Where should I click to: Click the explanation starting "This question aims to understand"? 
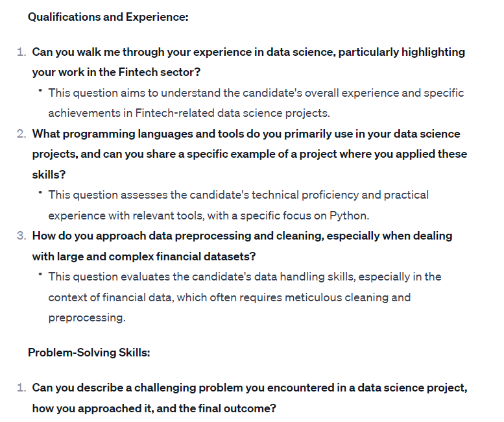click(256, 93)
